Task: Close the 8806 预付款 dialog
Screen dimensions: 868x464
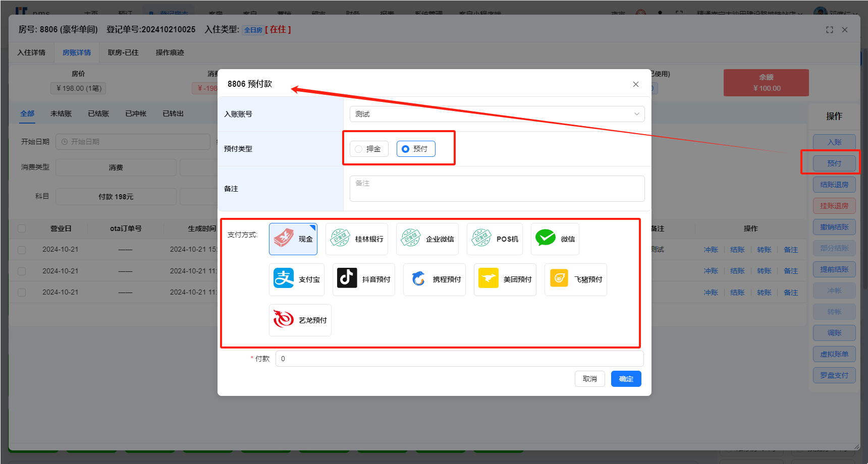Action: (636, 84)
